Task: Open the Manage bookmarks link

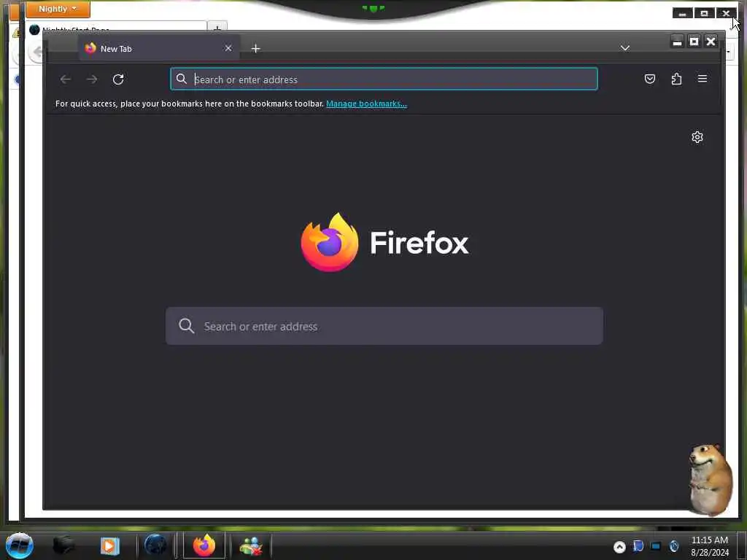Action: 366,104
